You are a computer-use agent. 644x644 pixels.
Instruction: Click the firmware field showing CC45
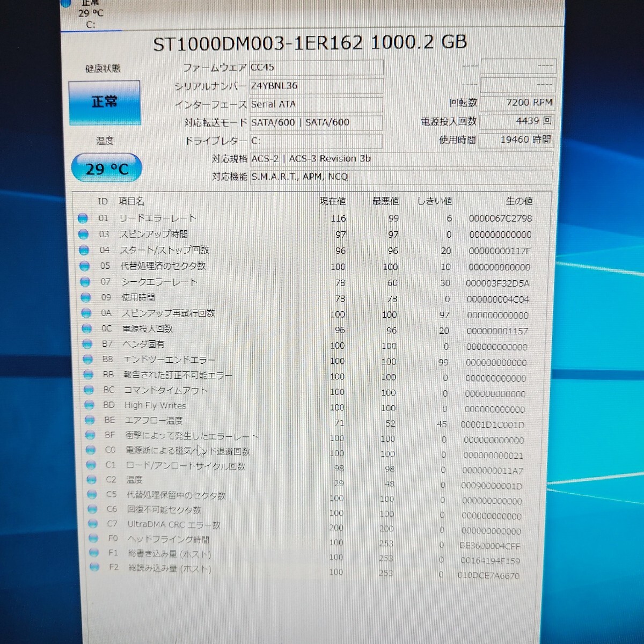[316, 68]
